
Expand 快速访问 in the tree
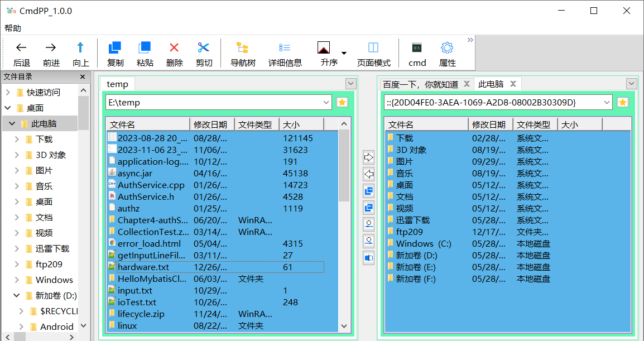coord(8,93)
